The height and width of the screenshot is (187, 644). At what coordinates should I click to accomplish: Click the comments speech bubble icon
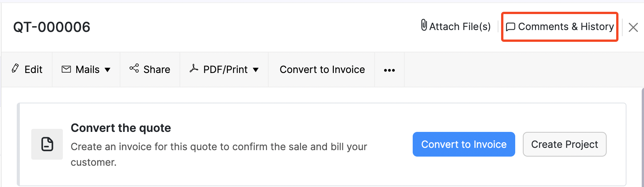(x=510, y=27)
